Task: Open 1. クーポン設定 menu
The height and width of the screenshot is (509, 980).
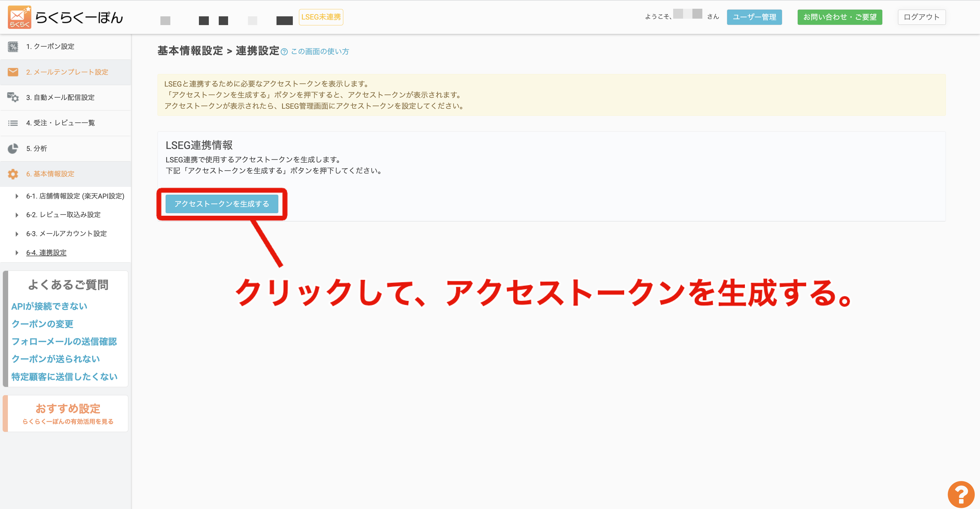Action: coord(65,47)
